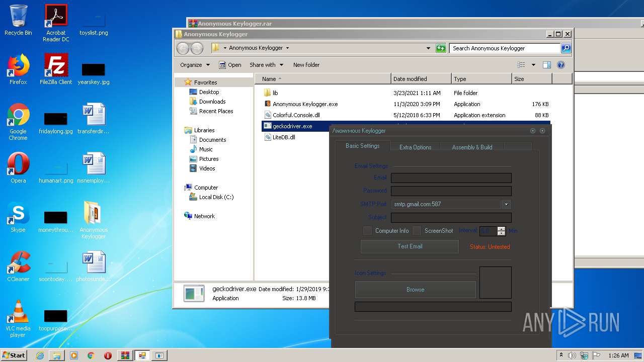Image resolution: width=644 pixels, height=362 pixels.
Task: Open Explorer Help question mark icon
Action: point(561,65)
